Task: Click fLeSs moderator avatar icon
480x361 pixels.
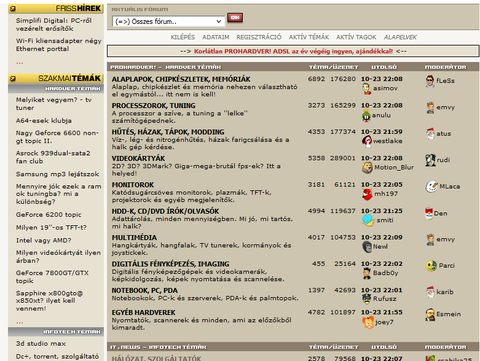Action: [430, 81]
